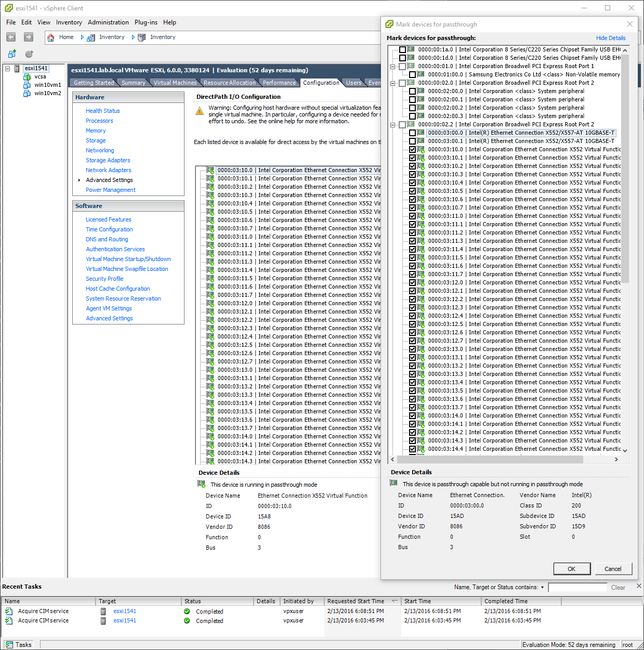Click the Recent Tasks filter input field
This screenshot has height=650, width=644.
point(577,588)
